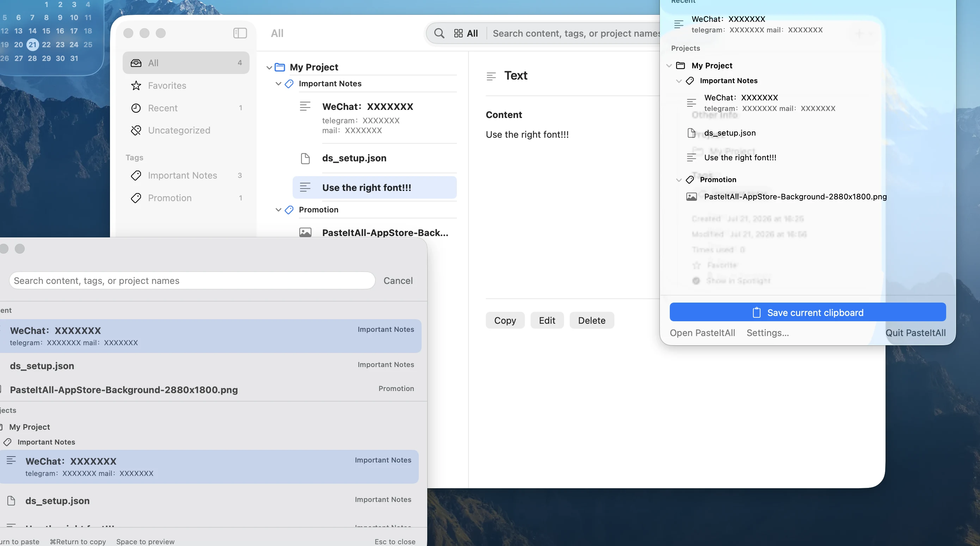The width and height of the screenshot is (980, 546).
Task: Click the file icon beside ds_setup.json in main list
Action: pyautogui.click(x=305, y=158)
